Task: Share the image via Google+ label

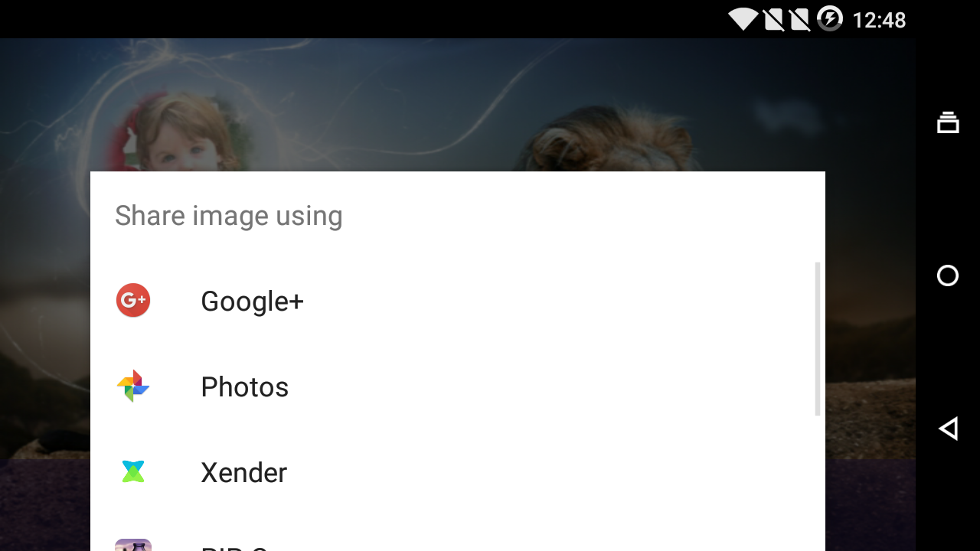Action: pyautogui.click(x=253, y=302)
